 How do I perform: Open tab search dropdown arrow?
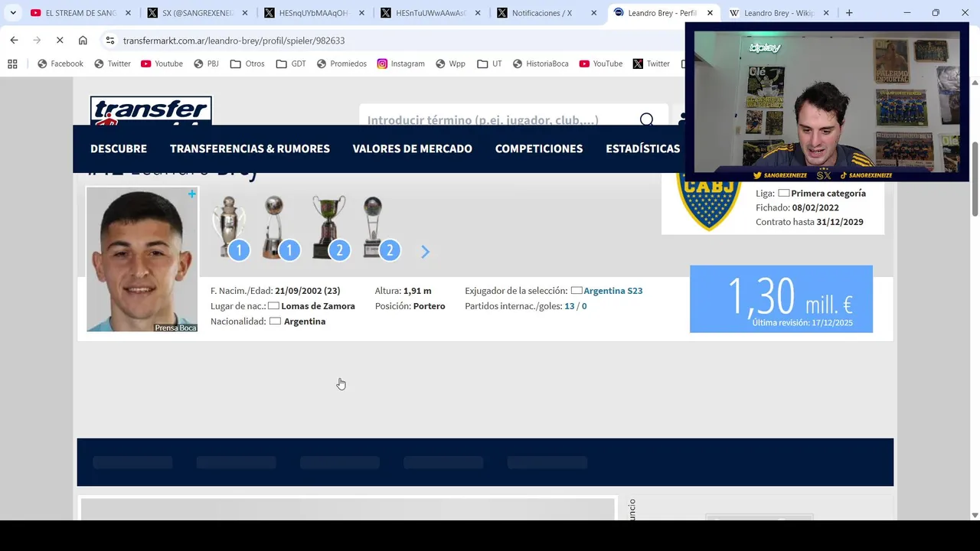tap(13, 13)
